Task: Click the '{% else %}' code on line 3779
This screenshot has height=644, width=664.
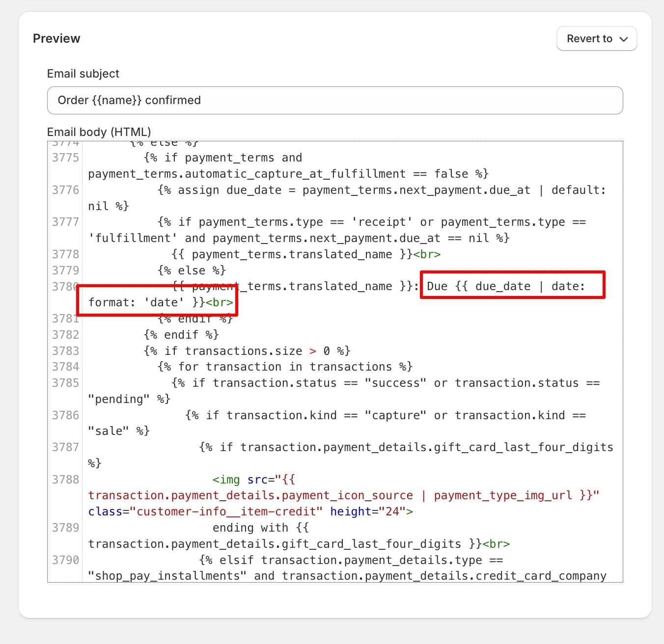Action: click(192, 270)
